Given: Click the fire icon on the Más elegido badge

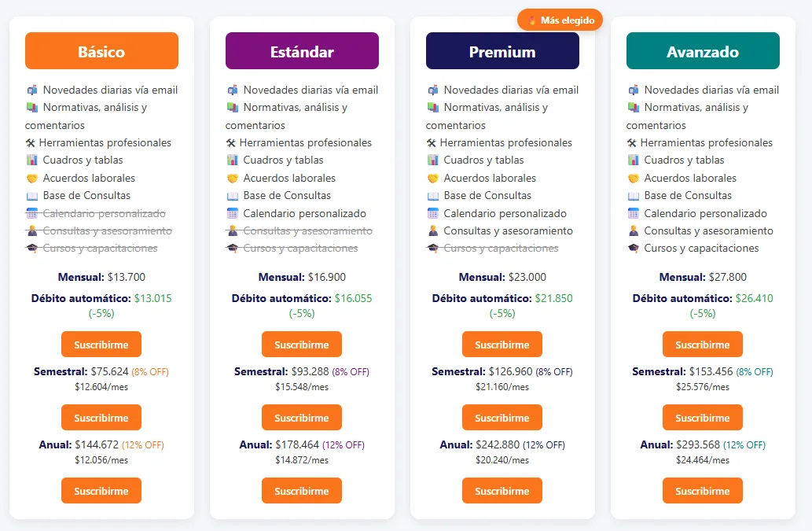Looking at the screenshot, I should (532, 20).
